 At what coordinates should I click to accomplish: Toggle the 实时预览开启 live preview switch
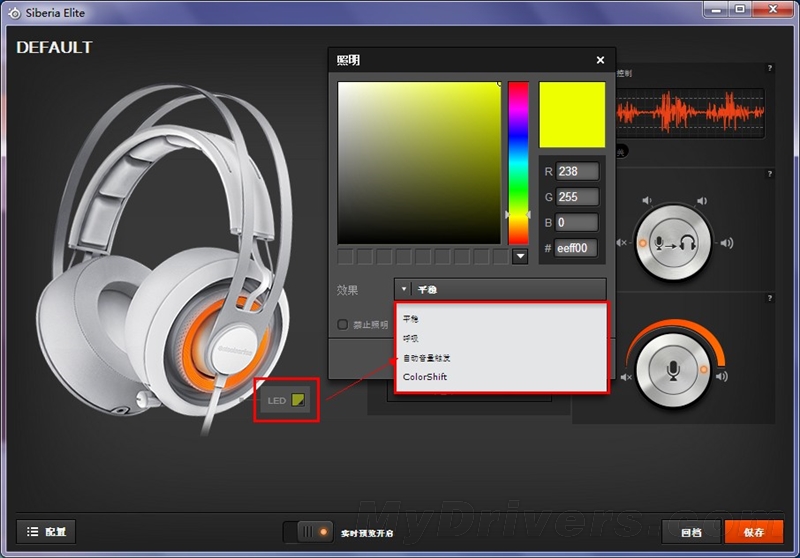coord(308,532)
